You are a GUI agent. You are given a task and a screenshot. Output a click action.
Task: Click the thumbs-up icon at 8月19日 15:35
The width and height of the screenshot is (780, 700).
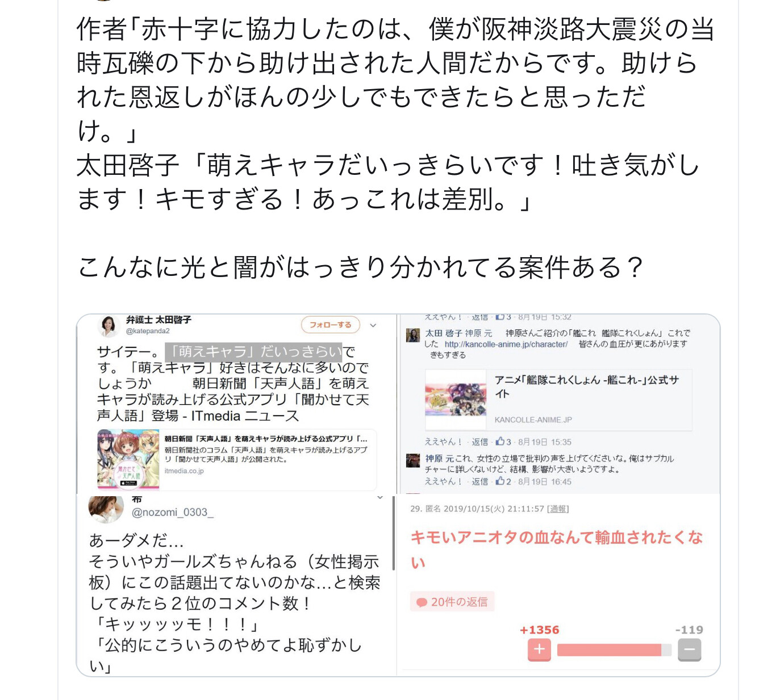(x=500, y=441)
